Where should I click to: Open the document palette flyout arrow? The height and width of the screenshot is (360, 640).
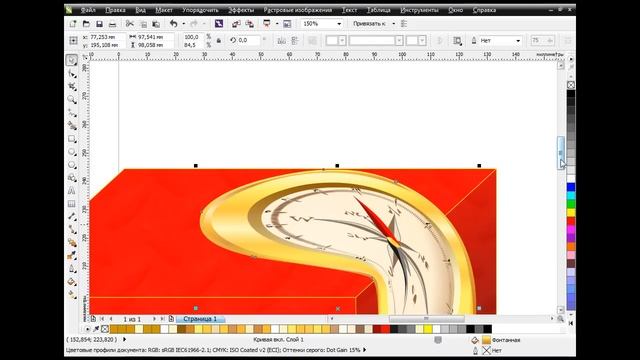(87, 329)
